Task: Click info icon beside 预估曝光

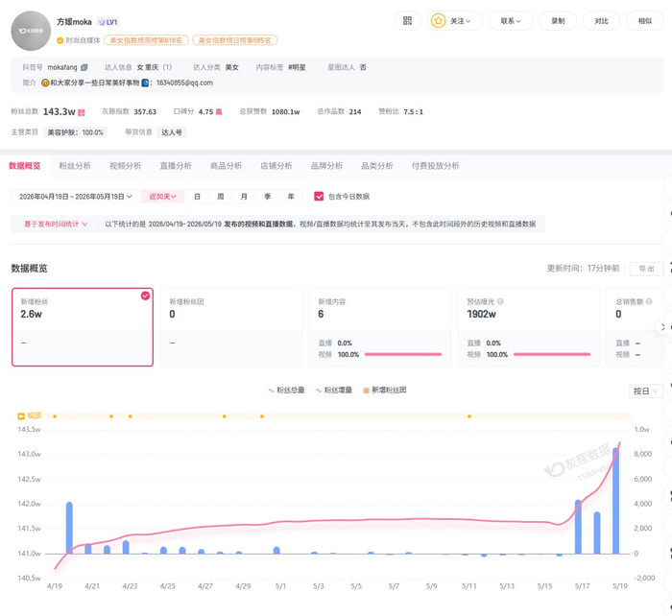Action: tap(500, 301)
